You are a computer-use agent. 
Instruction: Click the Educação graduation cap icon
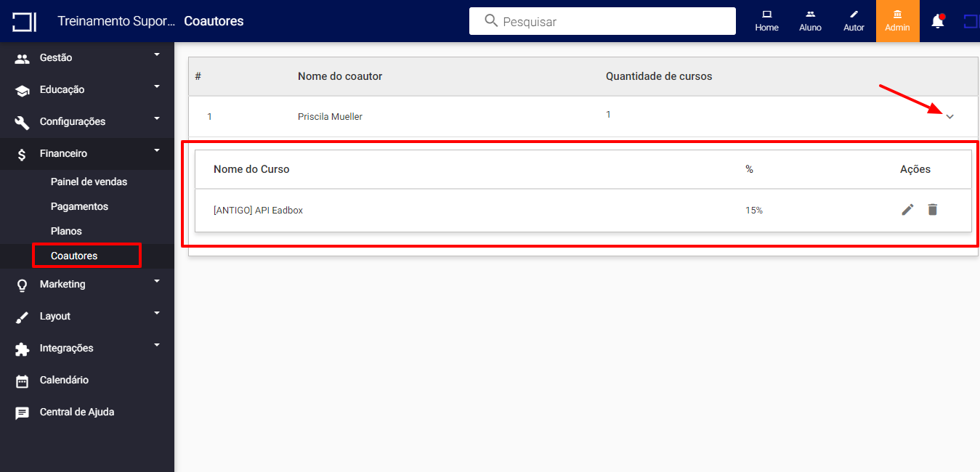pyautogui.click(x=23, y=91)
